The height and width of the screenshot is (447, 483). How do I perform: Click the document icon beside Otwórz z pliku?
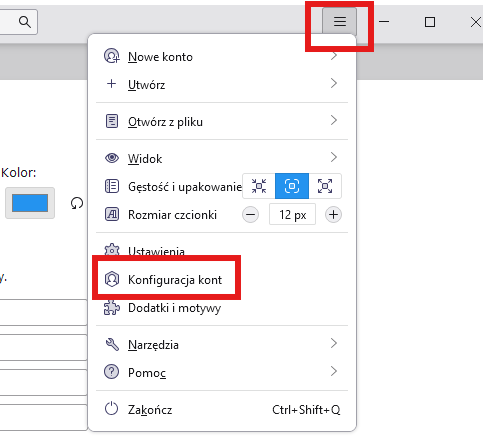(x=112, y=121)
